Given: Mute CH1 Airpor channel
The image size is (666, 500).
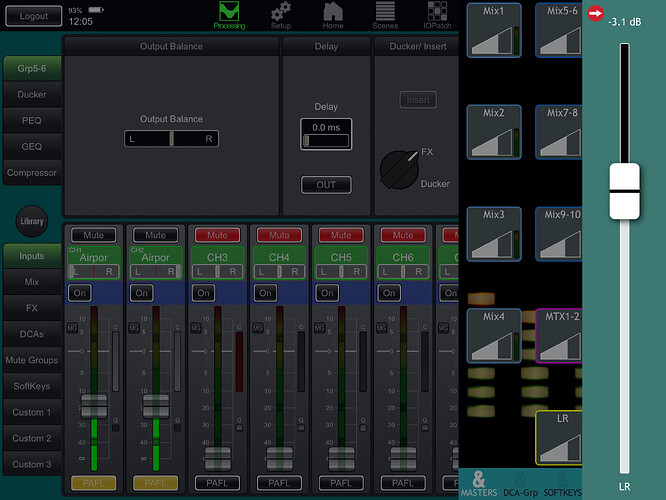Looking at the screenshot, I should tap(93, 235).
